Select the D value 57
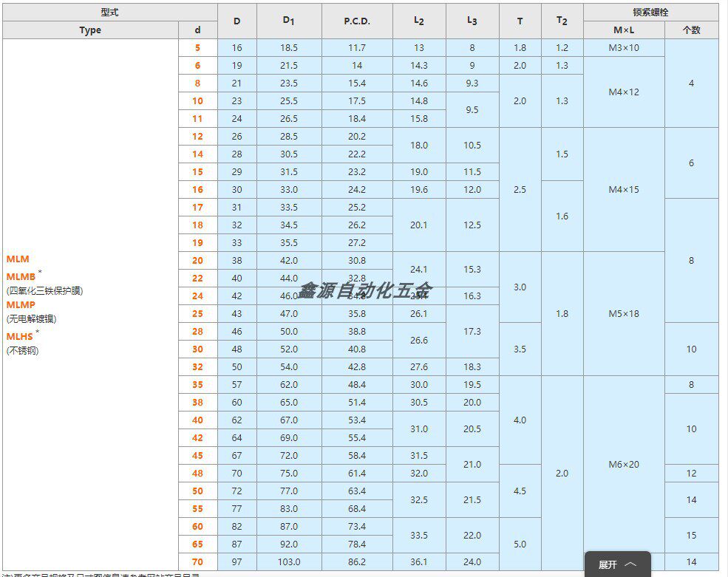 coord(237,385)
